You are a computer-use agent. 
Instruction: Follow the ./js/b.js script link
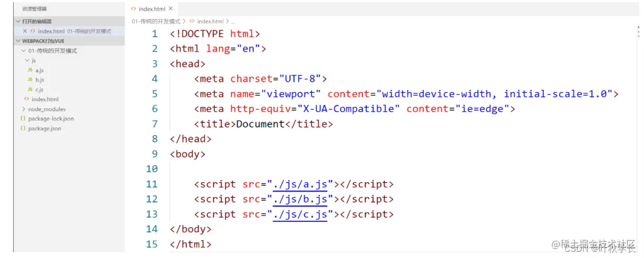(x=300, y=199)
